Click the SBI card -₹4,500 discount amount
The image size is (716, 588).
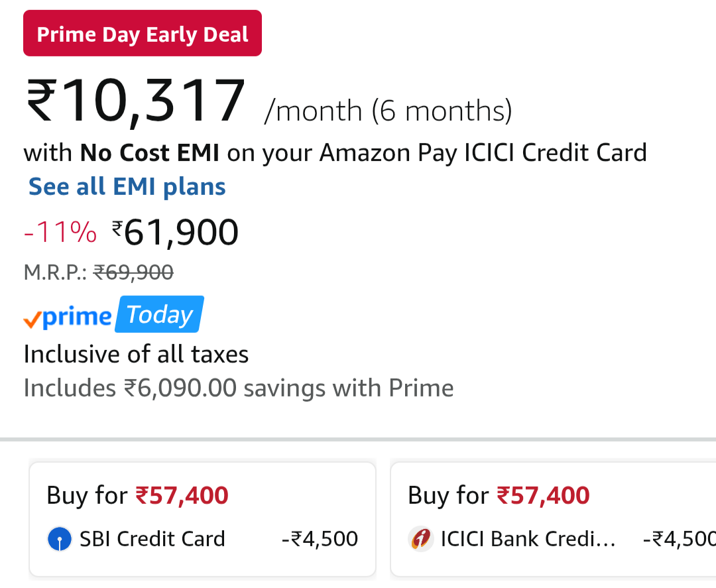[320, 539]
